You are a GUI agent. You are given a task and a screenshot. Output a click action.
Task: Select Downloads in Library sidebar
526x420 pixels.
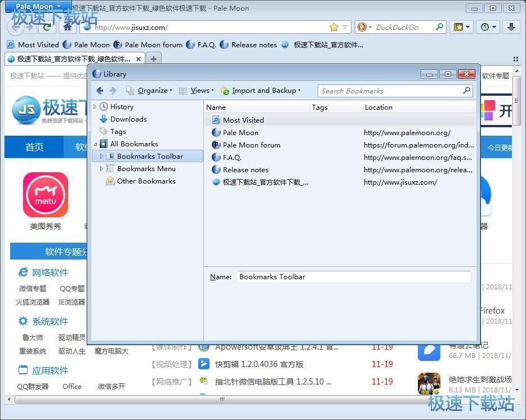pyautogui.click(x=128, y=119)
